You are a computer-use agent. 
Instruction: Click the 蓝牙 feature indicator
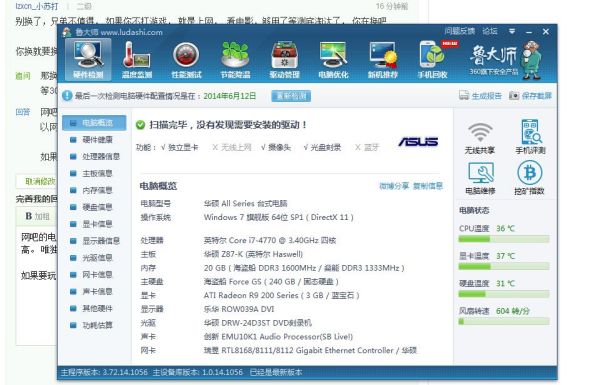(x=367, y=147)
